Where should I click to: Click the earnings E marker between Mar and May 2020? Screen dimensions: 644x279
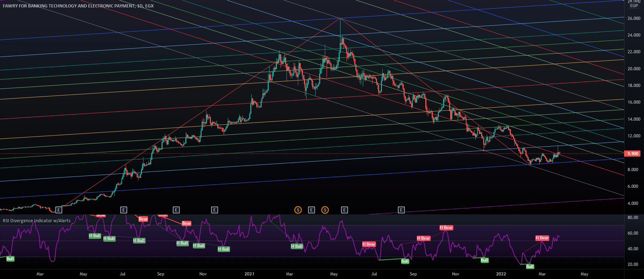(59, 210)
